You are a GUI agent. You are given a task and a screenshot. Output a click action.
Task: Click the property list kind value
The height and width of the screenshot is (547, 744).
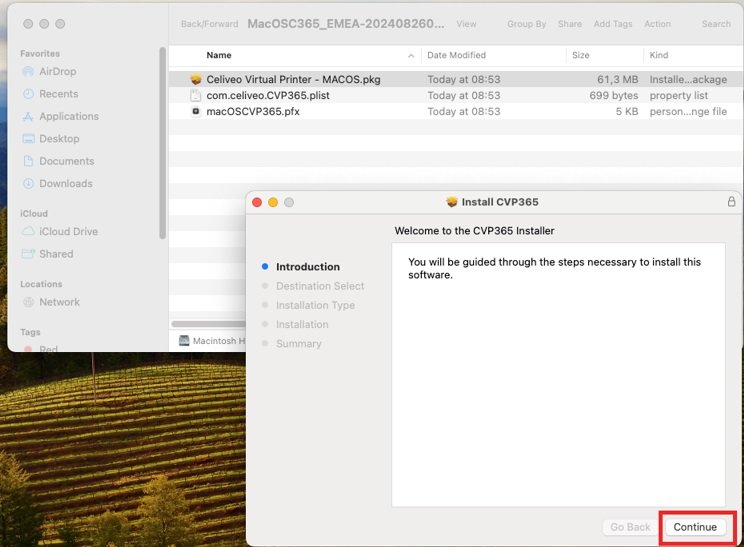[679, 95]
